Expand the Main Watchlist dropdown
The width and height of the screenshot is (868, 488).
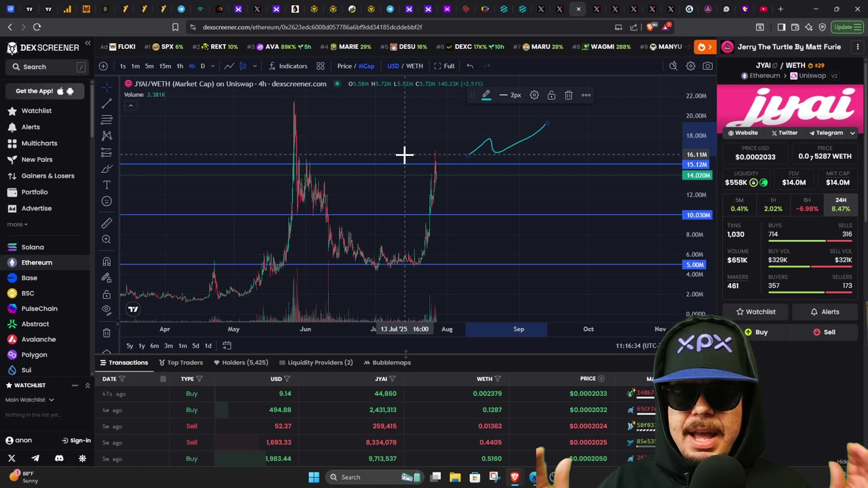(30, 400)
